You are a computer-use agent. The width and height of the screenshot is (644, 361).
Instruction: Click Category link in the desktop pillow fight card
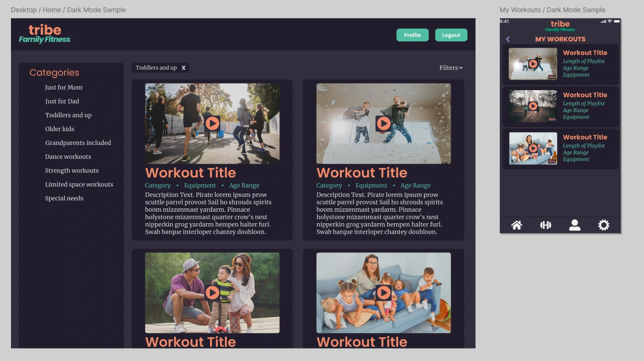point(329,186)
